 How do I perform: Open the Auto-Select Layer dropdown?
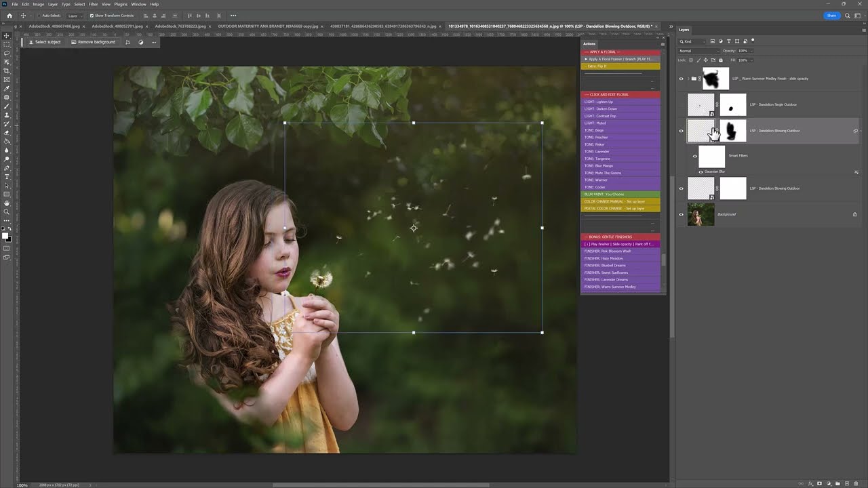coord(75,16)
